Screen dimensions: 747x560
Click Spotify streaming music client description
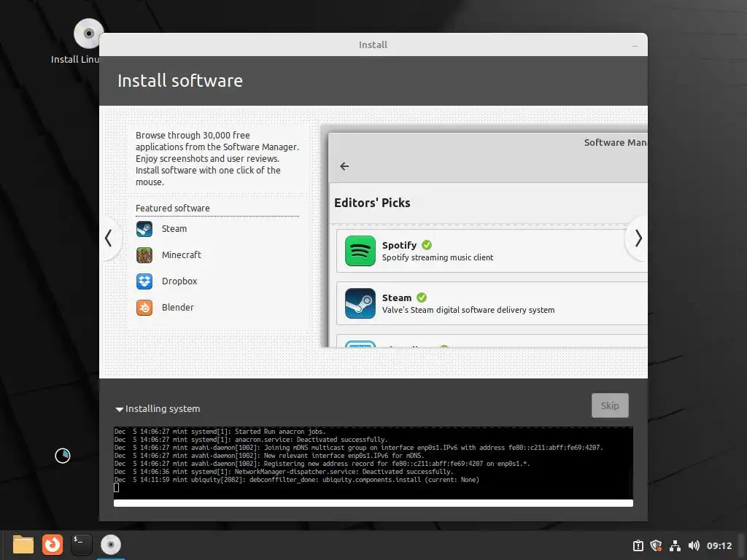click(x=438, y=257)
